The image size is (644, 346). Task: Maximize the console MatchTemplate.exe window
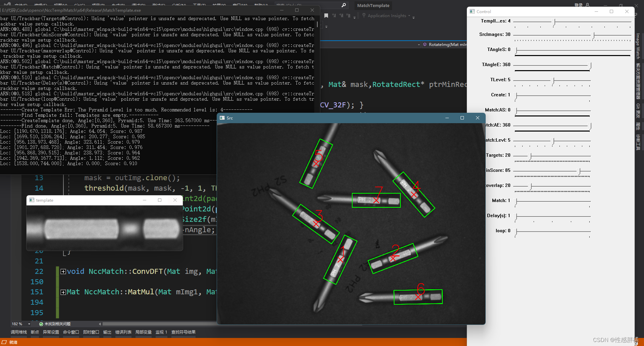(x=297, y=10)
